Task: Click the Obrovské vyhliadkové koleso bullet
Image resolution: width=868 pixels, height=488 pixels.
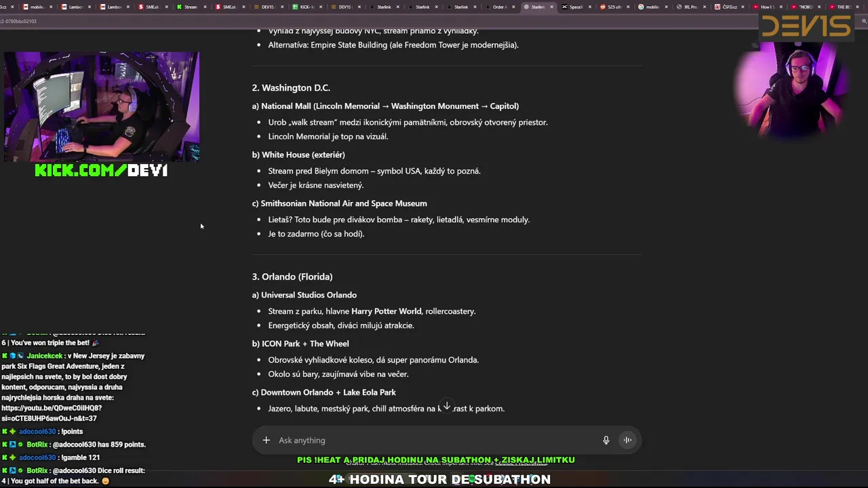Action: point(373,360)
